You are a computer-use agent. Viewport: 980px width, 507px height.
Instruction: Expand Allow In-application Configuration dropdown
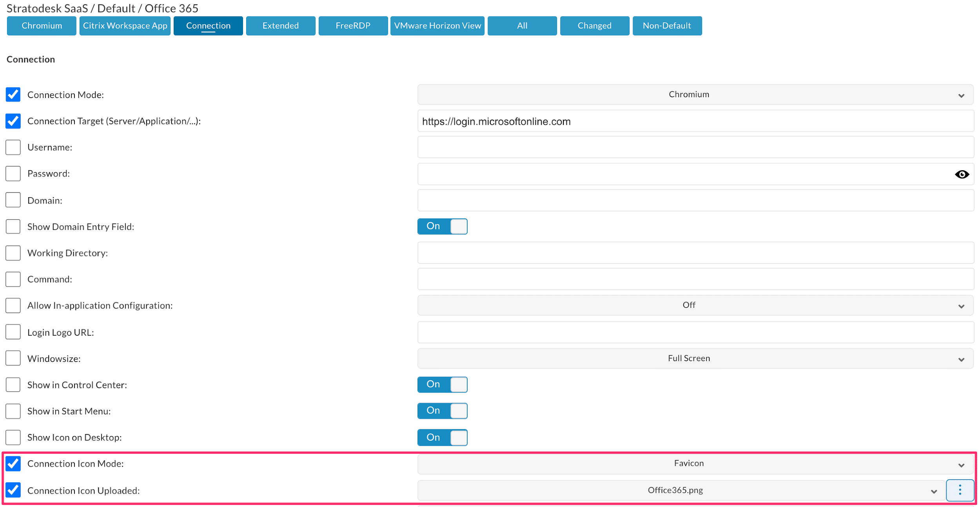(x=695, y=305)
